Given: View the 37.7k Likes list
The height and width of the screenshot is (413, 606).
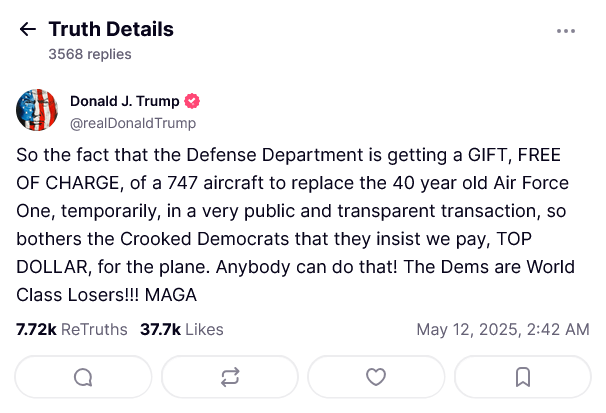Looking at the screenshot, I should [182, 330].
